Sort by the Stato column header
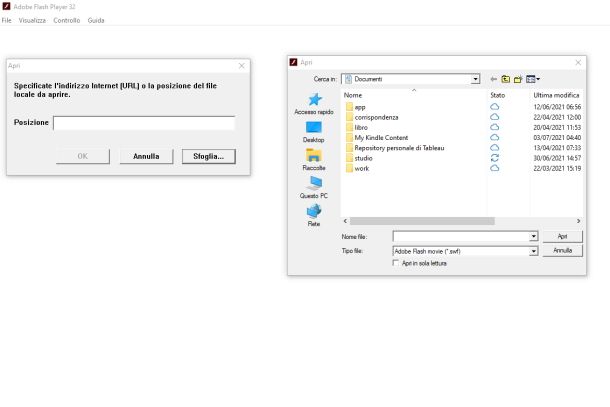The height and width of the screenshot is (407, 610). [498, 95]
